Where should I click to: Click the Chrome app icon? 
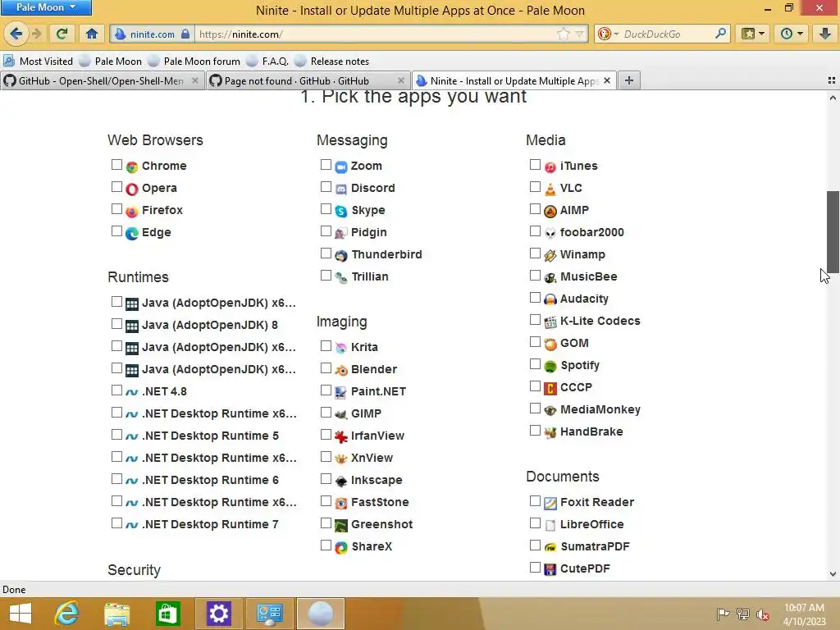[x=132, y=167]
